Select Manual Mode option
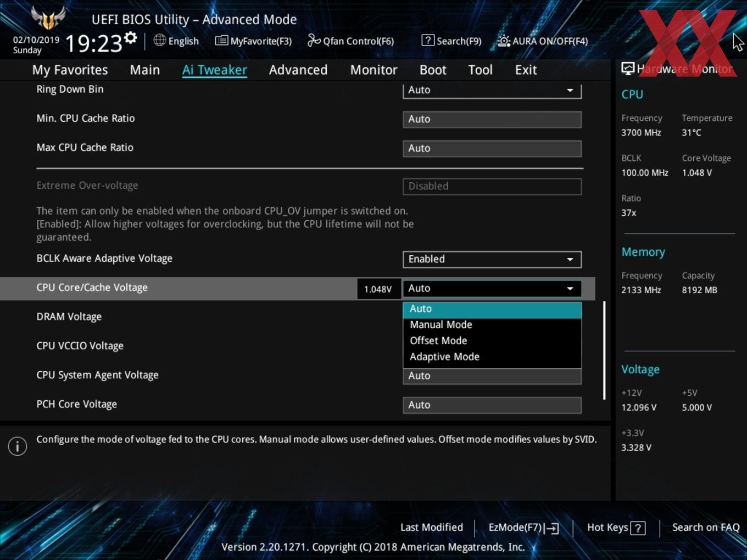 tap(492, 325)
